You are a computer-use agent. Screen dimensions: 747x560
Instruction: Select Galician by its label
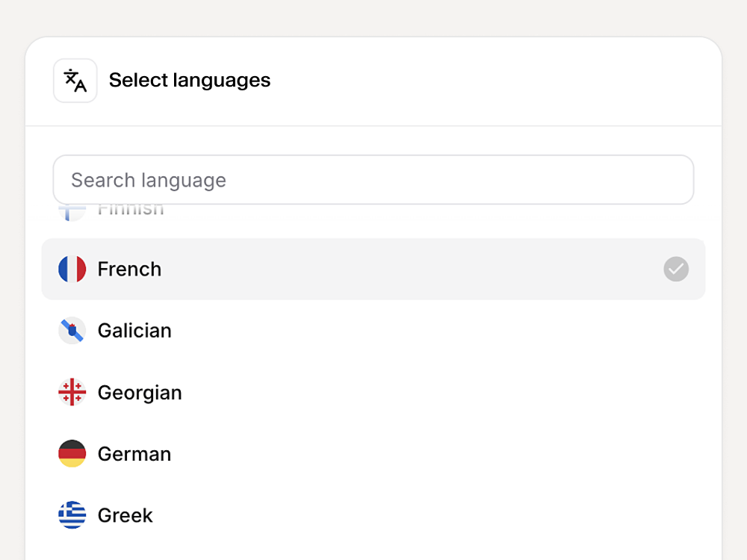point(134,331)
